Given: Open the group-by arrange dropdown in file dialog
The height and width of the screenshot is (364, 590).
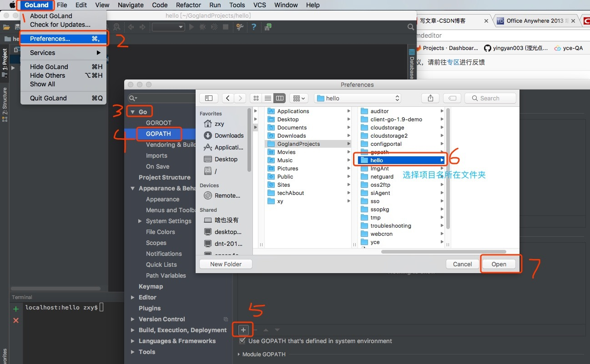Looking at the screenshot, I should [x=299, y=98].
